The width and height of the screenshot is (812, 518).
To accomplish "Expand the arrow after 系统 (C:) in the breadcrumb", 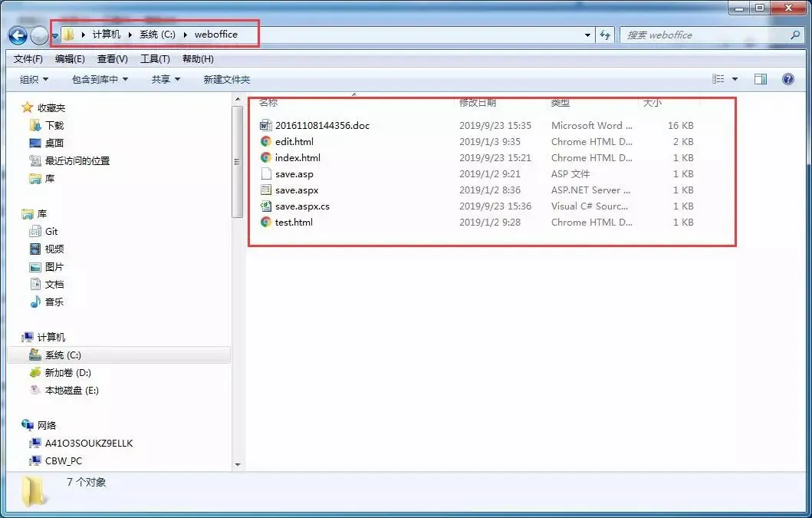I will [x=185, y=35].
